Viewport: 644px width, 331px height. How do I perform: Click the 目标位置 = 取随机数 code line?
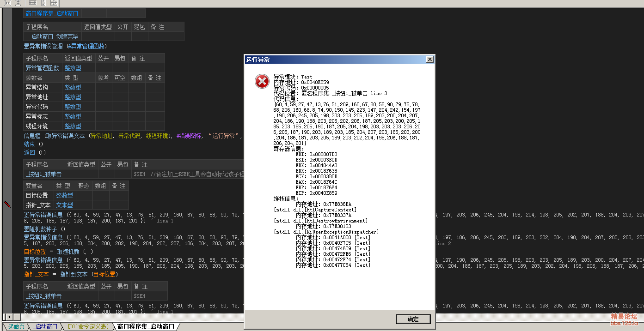pos(59,252)
